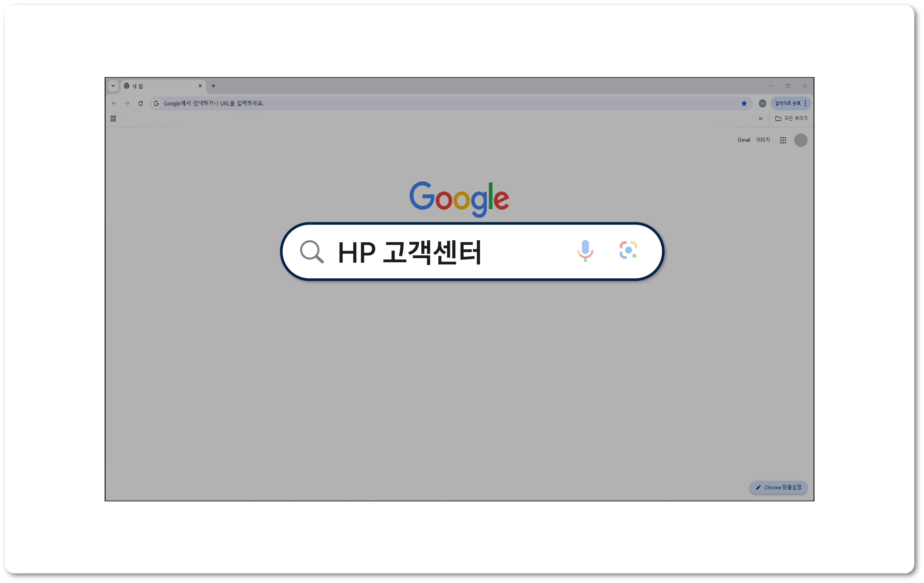The height and width of the screenshot is (583, 924).
Task: Open the Gmail link
Action: 744,140
